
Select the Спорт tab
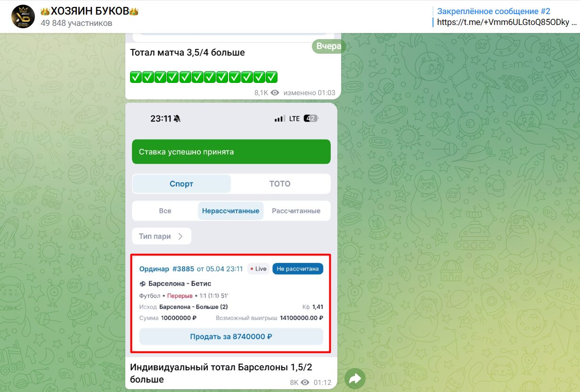[x=181, y=184]
